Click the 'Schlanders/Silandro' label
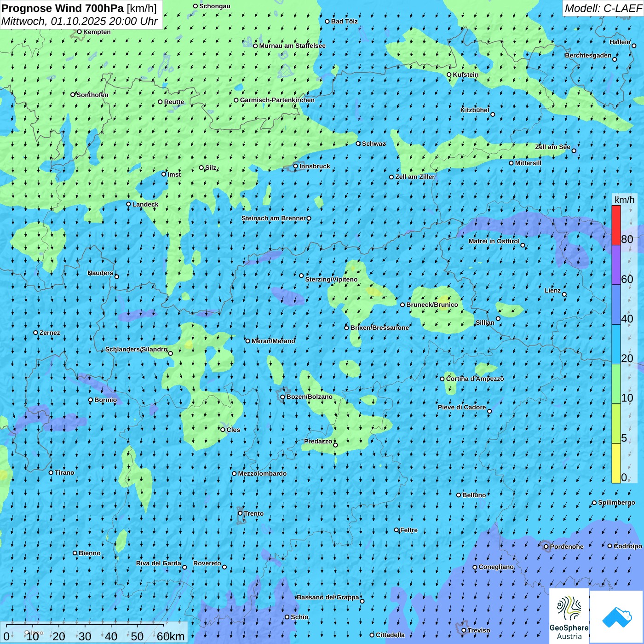644x644 pixels. pyautogui.click(x=136, y=349)
